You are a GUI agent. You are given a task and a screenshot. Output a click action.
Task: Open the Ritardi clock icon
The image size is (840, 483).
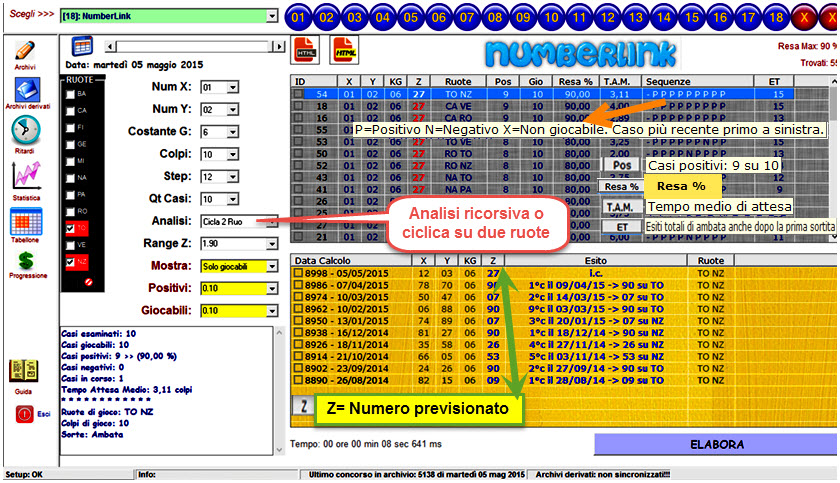(x=25, y=130)
